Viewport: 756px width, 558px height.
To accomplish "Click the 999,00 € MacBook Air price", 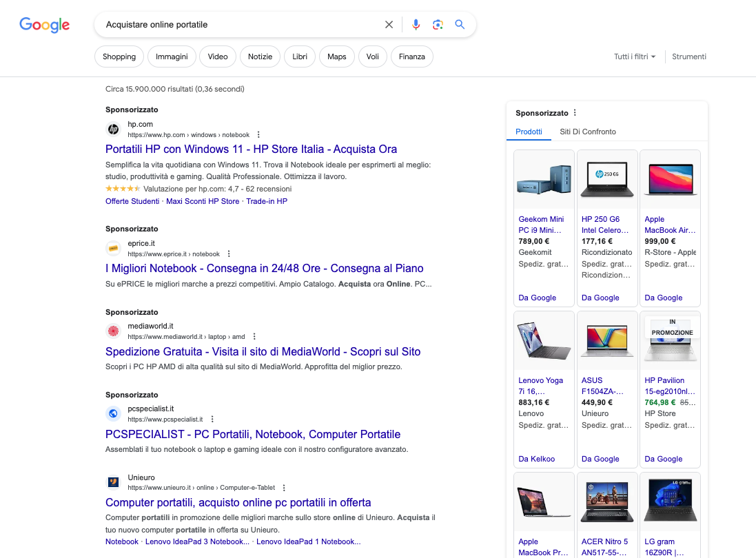I will coord(660,241).
